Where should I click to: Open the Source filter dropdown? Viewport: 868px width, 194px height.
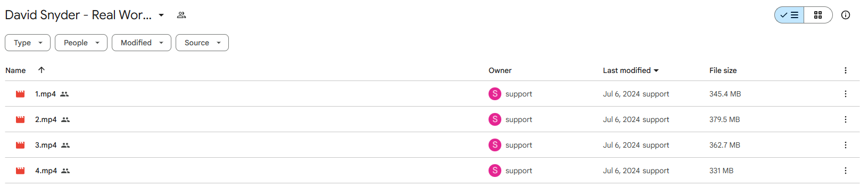pyautogui.click(x=202, y=43)
